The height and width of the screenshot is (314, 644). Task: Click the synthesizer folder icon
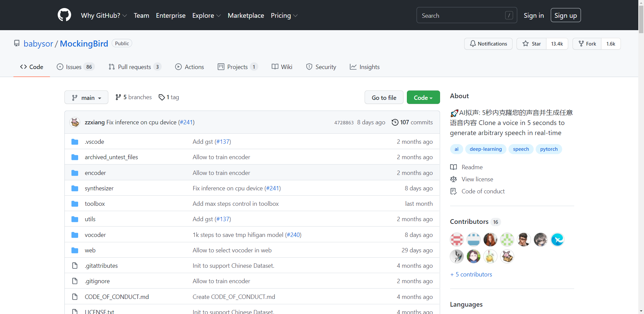point(75,188)
